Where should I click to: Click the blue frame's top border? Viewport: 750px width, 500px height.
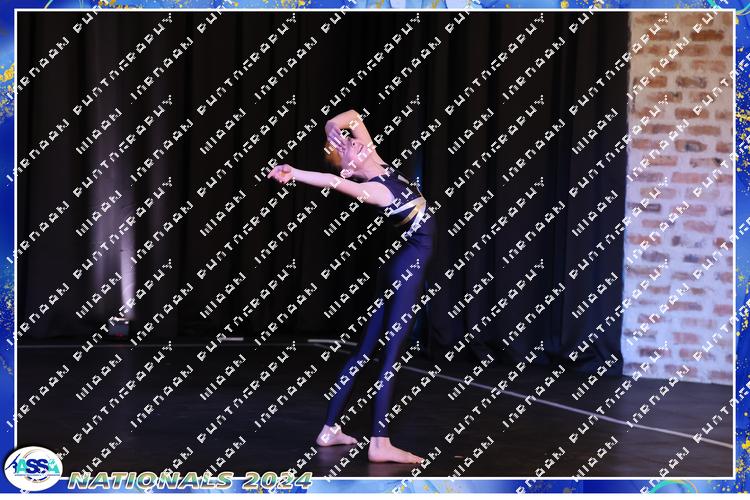[375, 5]
